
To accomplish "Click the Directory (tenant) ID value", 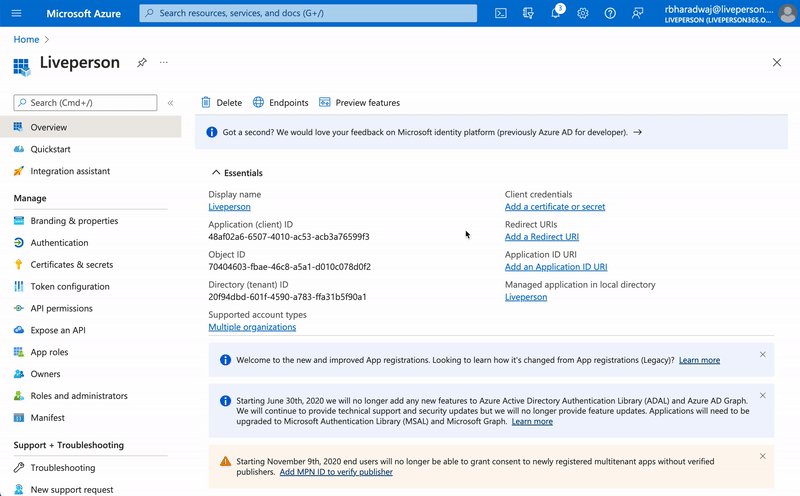I will 287,297.
